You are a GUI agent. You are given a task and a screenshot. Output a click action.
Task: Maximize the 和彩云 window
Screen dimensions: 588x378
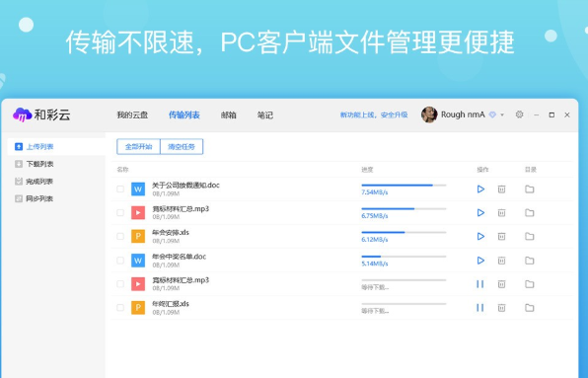[551, 114]
